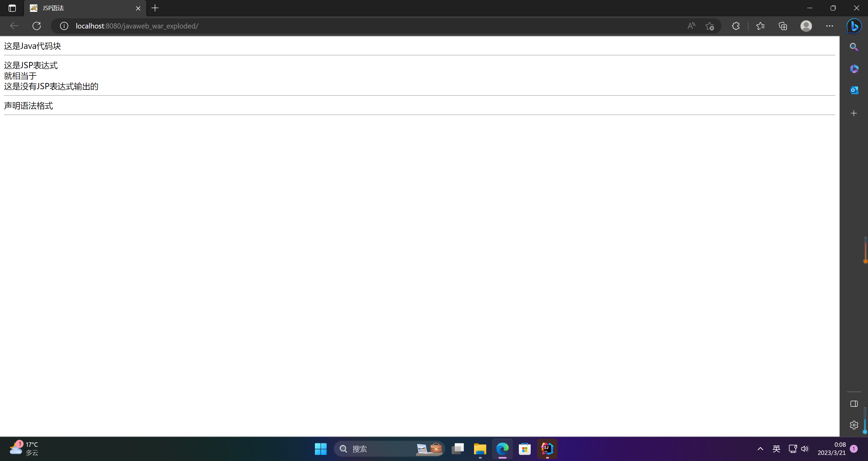Open Read Aloud in address bar
Image resolution: width=868 pixels, height=461 pixels.
pos(691,26)
